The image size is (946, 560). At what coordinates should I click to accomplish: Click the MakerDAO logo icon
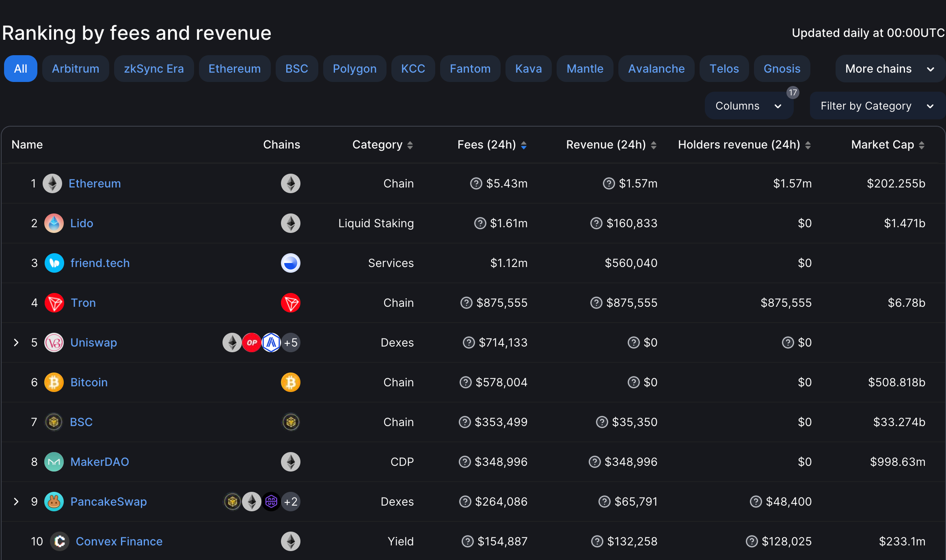point(54,462)
